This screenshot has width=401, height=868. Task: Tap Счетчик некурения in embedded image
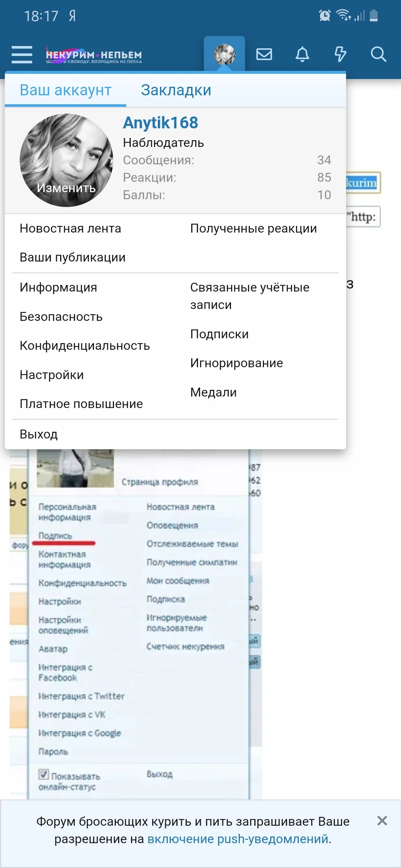185,647
